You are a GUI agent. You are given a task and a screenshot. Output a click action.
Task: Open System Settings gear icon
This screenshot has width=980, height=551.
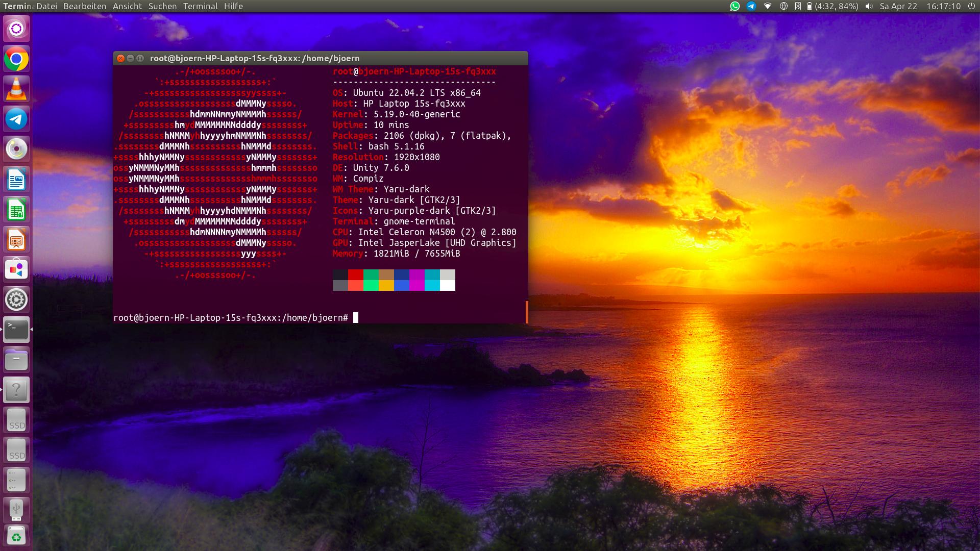pos(16,299)
